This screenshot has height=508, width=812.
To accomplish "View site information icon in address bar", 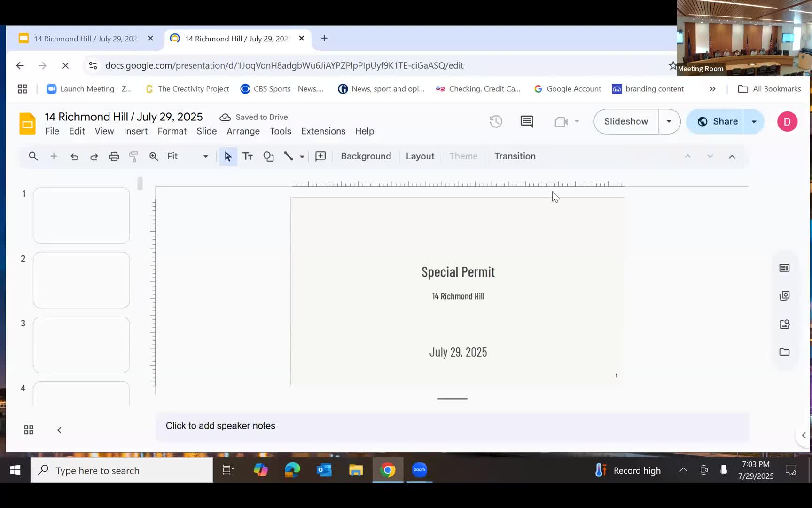I will point(93,65).
